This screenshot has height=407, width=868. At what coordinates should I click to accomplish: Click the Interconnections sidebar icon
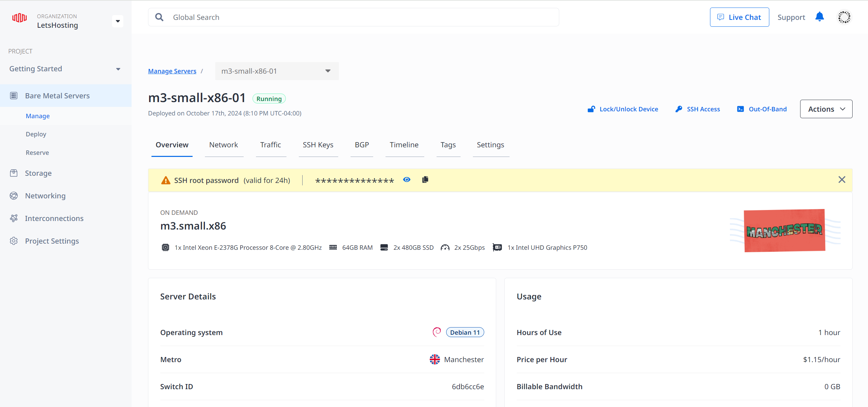[14, 218]
